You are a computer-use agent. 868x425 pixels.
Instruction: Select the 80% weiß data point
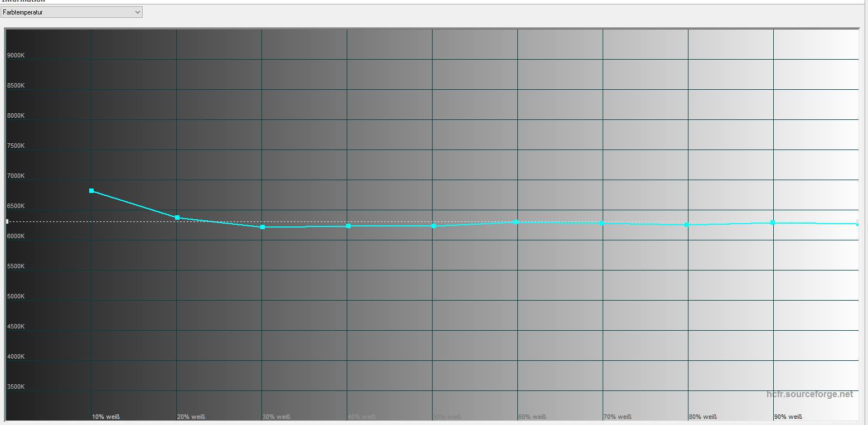pos(687,225)
